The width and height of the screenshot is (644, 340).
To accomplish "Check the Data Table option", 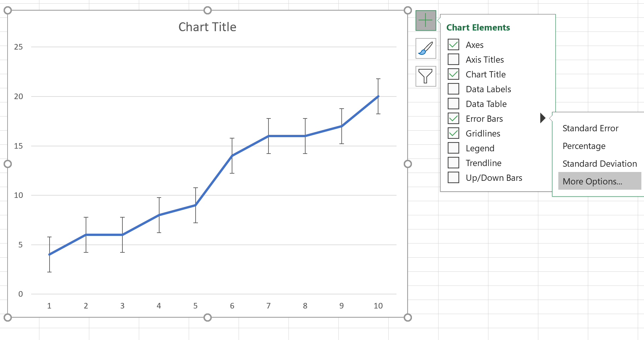I will pyautogui.click(x=453, y=104).
